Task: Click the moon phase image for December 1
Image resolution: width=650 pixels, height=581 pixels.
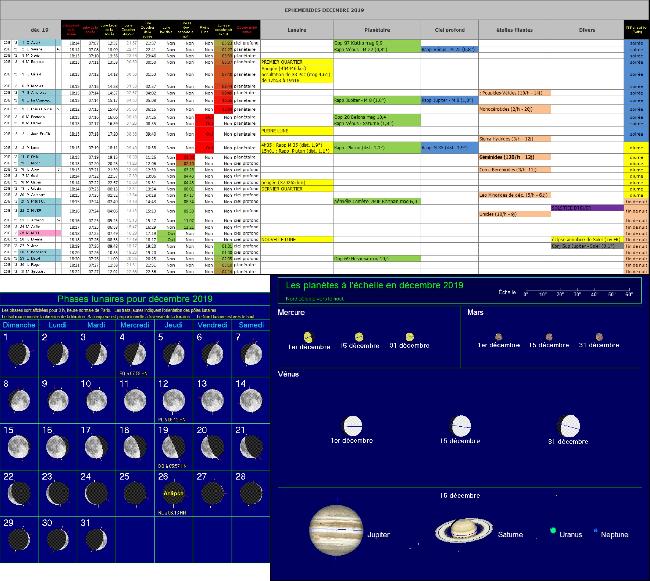Action: [19, 354]
